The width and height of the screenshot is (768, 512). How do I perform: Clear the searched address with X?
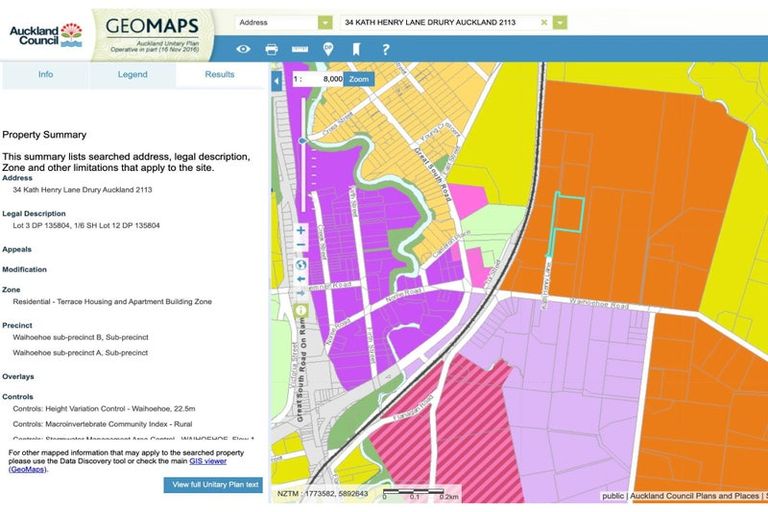click(x=544, y=22)
